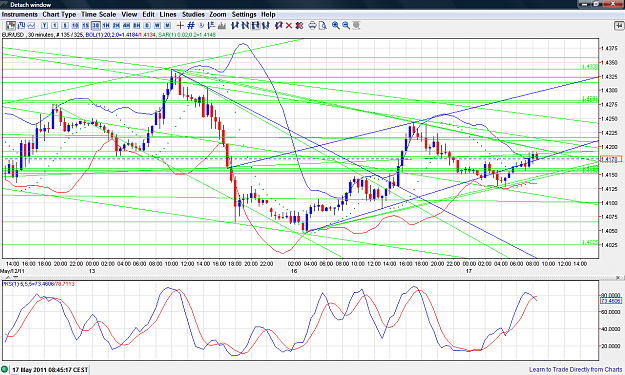The width and height of the screenshot is (625, 375).
Task: Select 8H time scale button
Action: pos(137,26)
